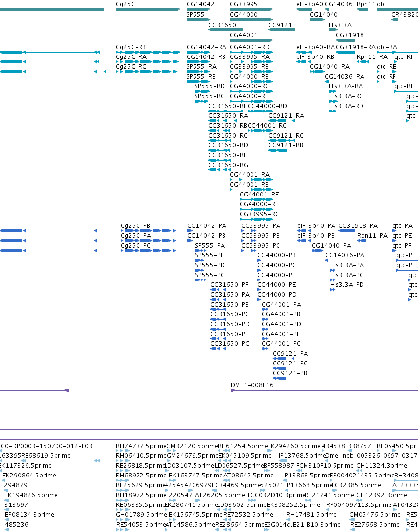This screenshot has width=418, height=532.
Task: Select EST RH74737.5prime
Action: [x=141, y=446]
